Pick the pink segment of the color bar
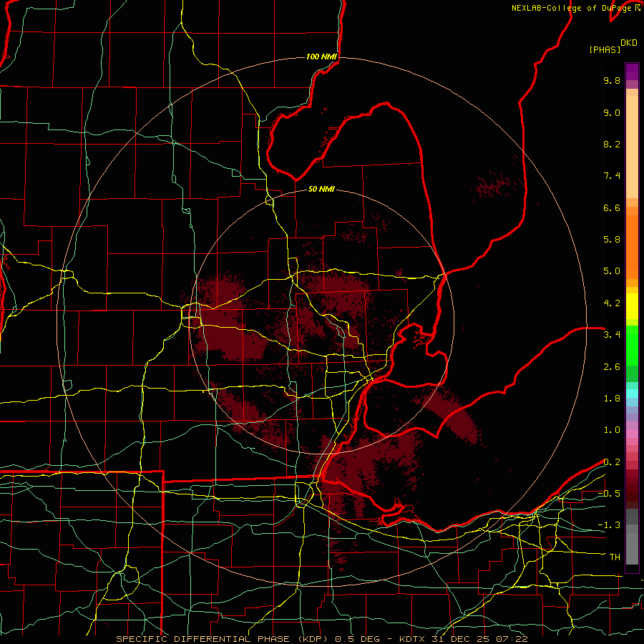This screenshot has height=644, width=644. (x=632, y=434)
